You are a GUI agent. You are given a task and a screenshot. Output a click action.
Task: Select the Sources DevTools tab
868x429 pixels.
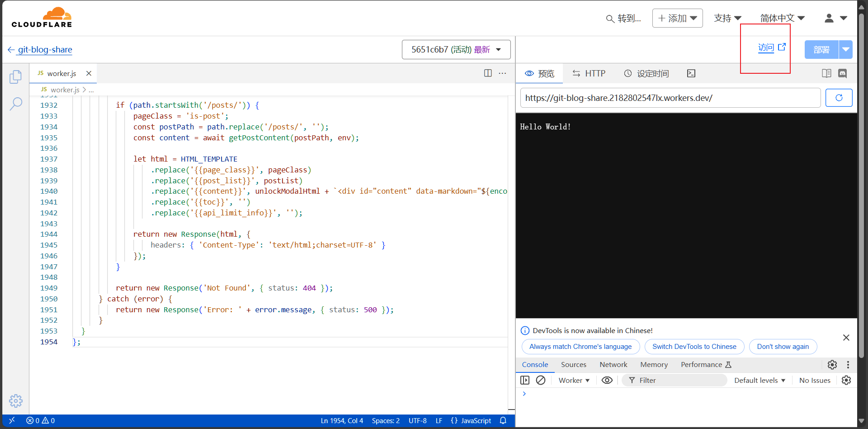pos(574,365)
